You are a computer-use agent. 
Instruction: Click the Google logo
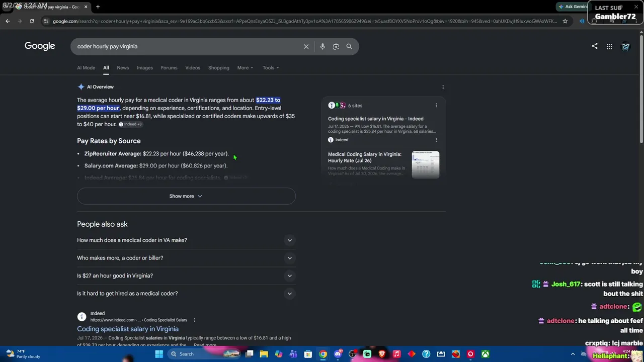click(40, 46)
